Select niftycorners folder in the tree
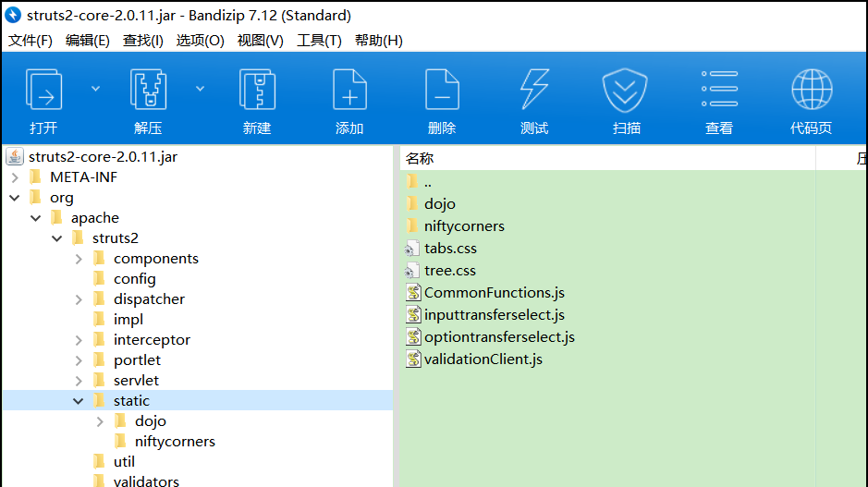Viewport: 868px width, 487px height. pyautogui.click(x=175, y=441)
